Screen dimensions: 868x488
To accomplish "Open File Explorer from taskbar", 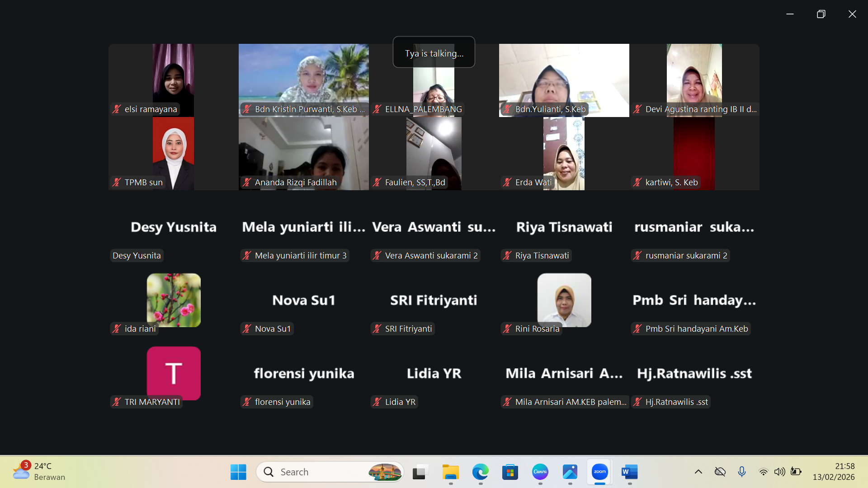I will (450, 472).
